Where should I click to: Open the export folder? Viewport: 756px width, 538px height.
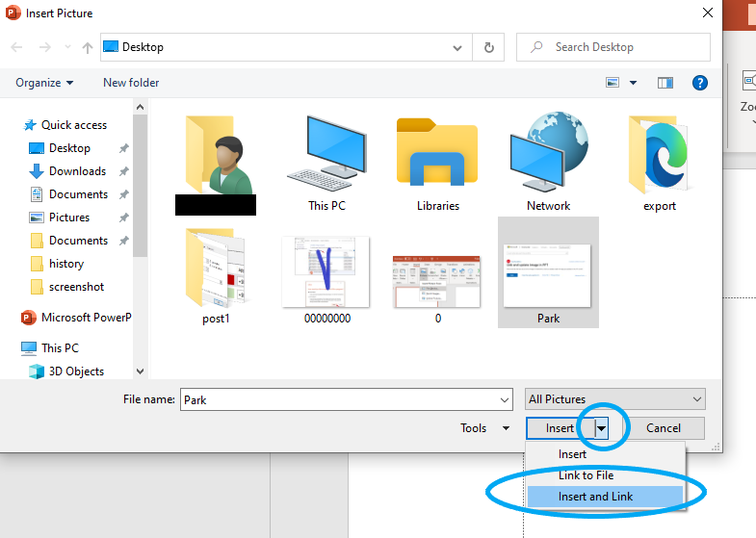coord(659,164)
